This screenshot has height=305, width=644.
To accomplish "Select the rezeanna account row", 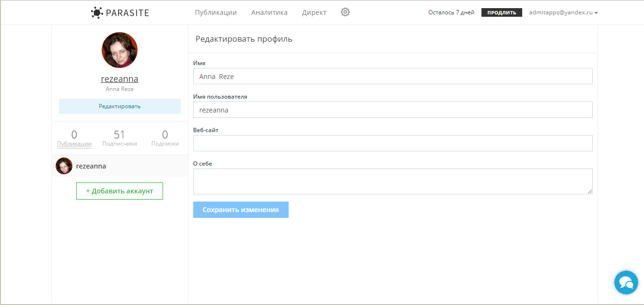I will click(x=120, y=166).
